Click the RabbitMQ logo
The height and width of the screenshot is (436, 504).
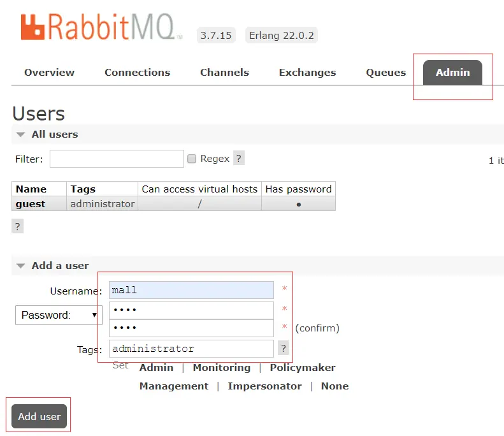pyautogui.click(x=101, y=27)
